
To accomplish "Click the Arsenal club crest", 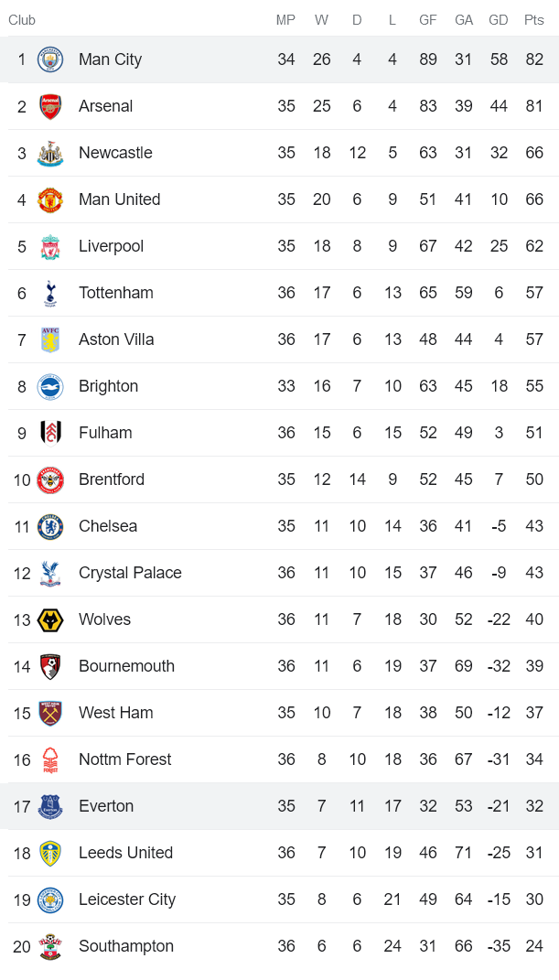I will [50, 106].
